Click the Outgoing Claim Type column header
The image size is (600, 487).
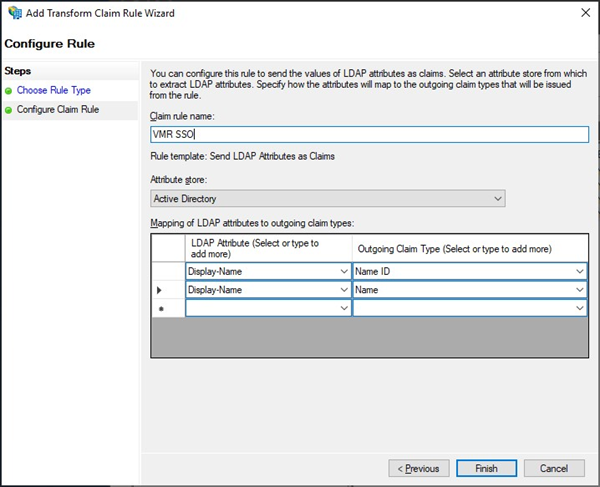[469, 248]
